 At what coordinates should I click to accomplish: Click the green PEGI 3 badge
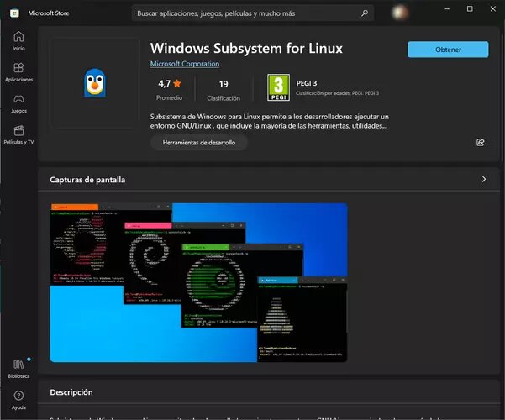(x=278, y=85)
